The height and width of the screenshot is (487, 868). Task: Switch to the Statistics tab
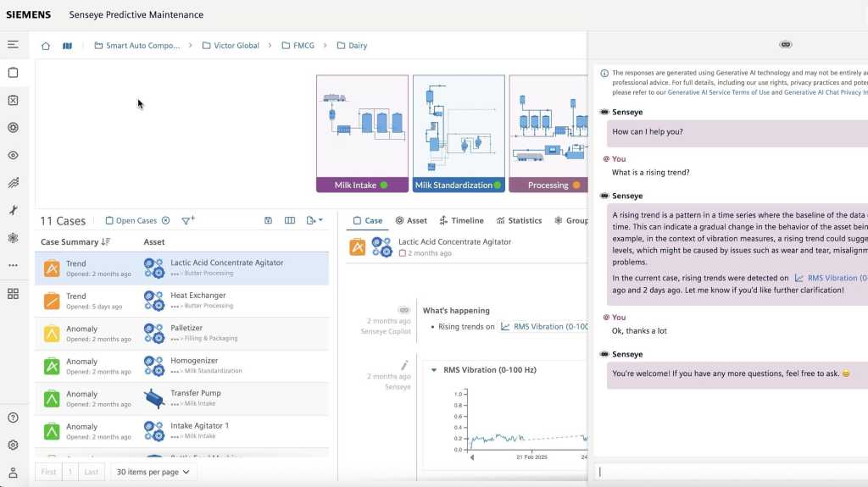click(519, 220)
